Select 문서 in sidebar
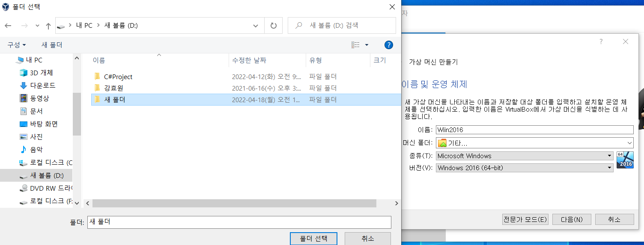 [x=36, y=111]
